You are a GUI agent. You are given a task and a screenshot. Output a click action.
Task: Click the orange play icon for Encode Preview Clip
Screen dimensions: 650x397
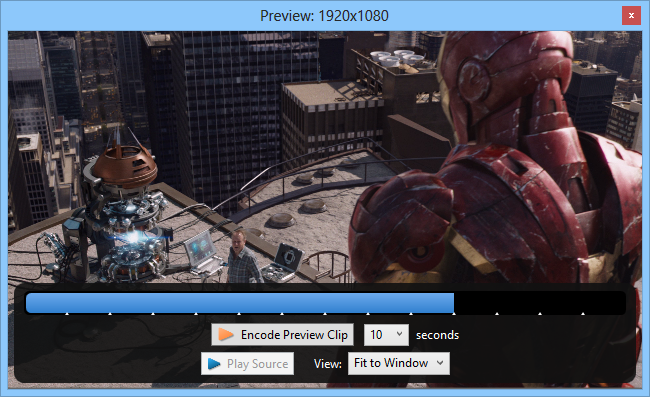(226, 334)
